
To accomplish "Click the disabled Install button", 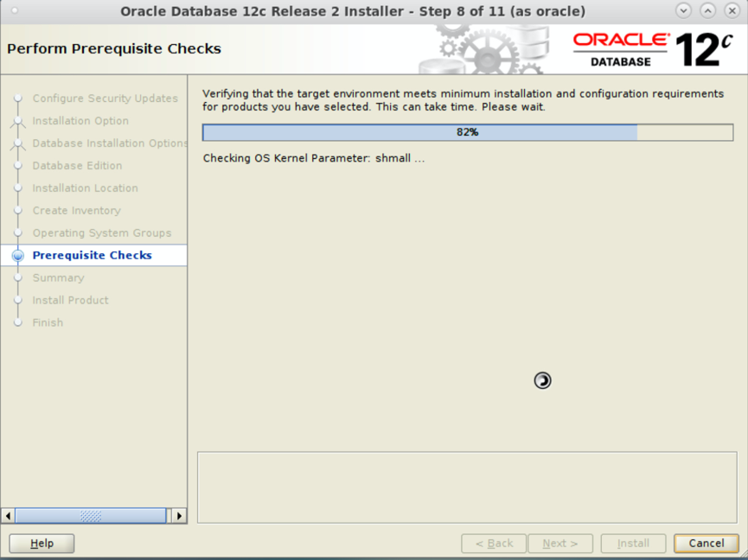I will [633, 543].
